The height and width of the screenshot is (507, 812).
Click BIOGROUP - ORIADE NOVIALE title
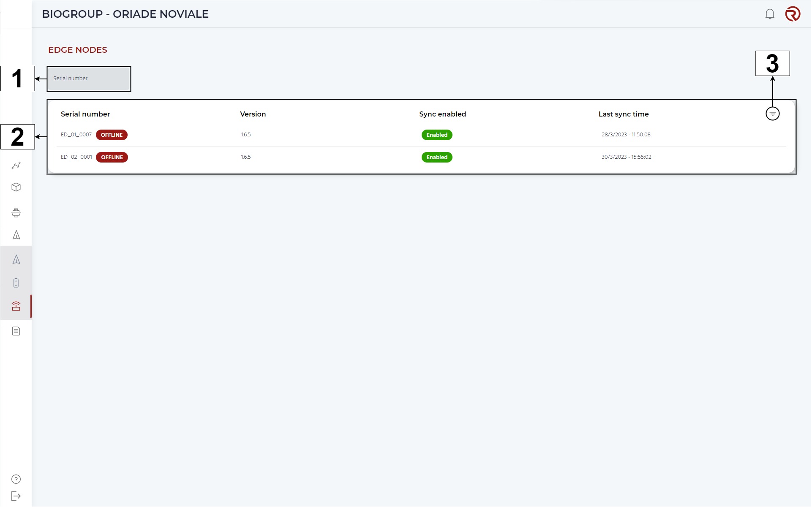125,14
